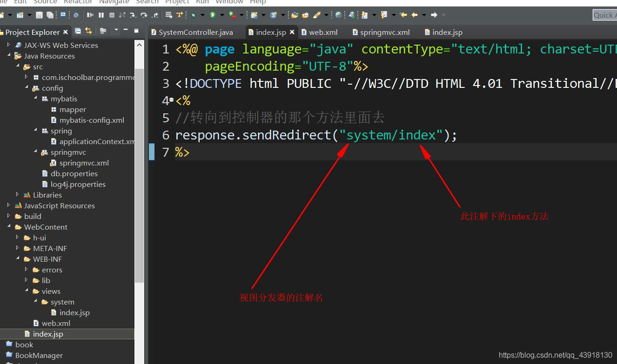Switch to web.xml editor tab
Viewport: 617px width, 364px height.
tap(319, 32)
